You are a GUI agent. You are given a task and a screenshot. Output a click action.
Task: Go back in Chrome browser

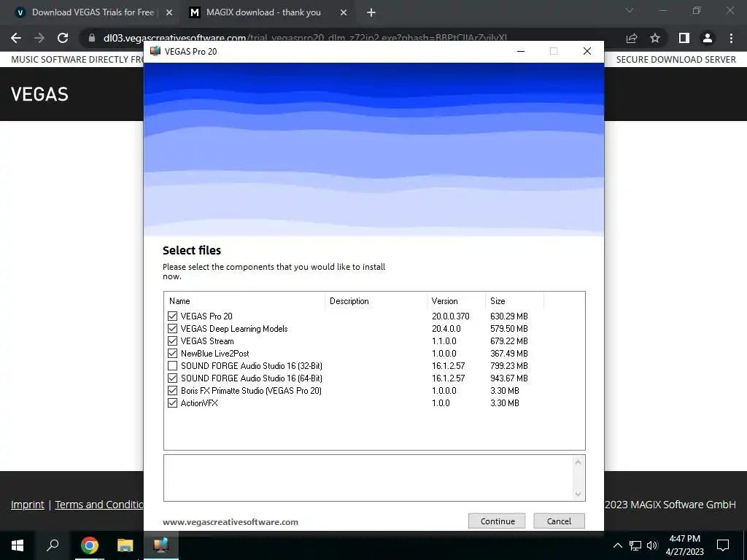tap(16, 38)
